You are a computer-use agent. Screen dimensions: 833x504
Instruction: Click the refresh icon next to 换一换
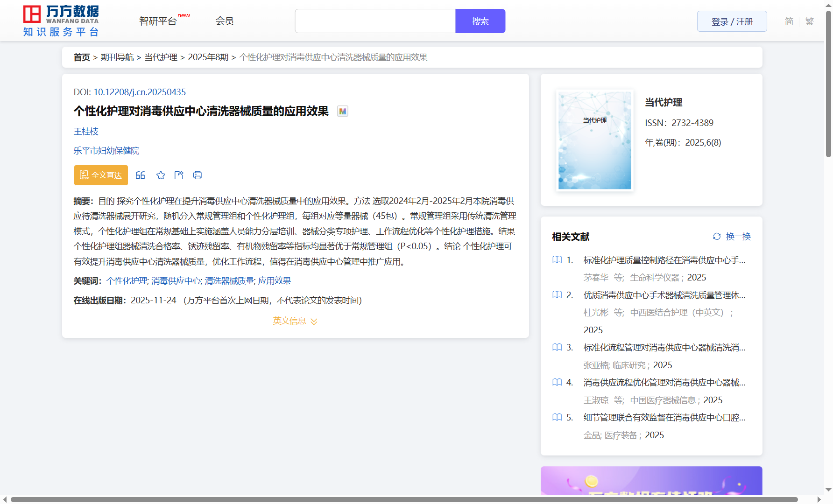(x=717, y=237)
